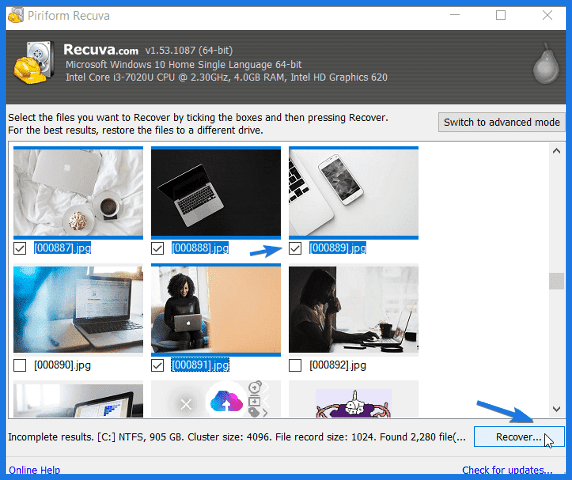Click the Piriform Recuva title bar icon
Viewport: 572px width, 480px height.
16,15
